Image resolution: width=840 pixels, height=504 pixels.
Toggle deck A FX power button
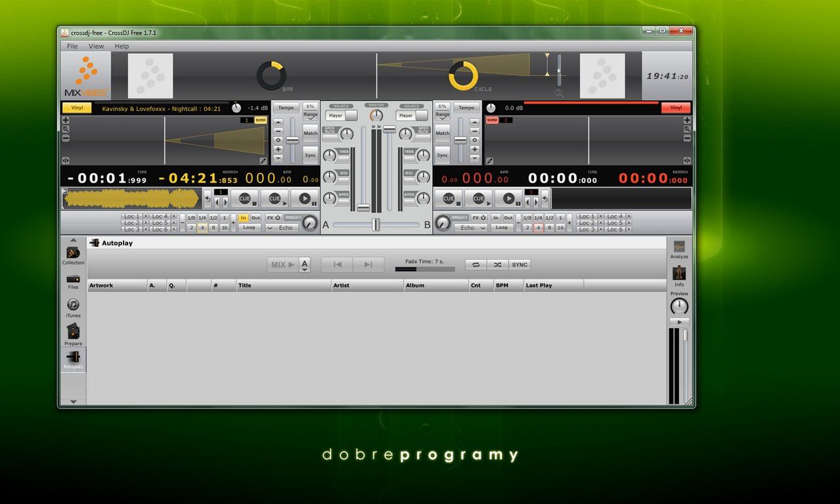[x=273, y=217]
